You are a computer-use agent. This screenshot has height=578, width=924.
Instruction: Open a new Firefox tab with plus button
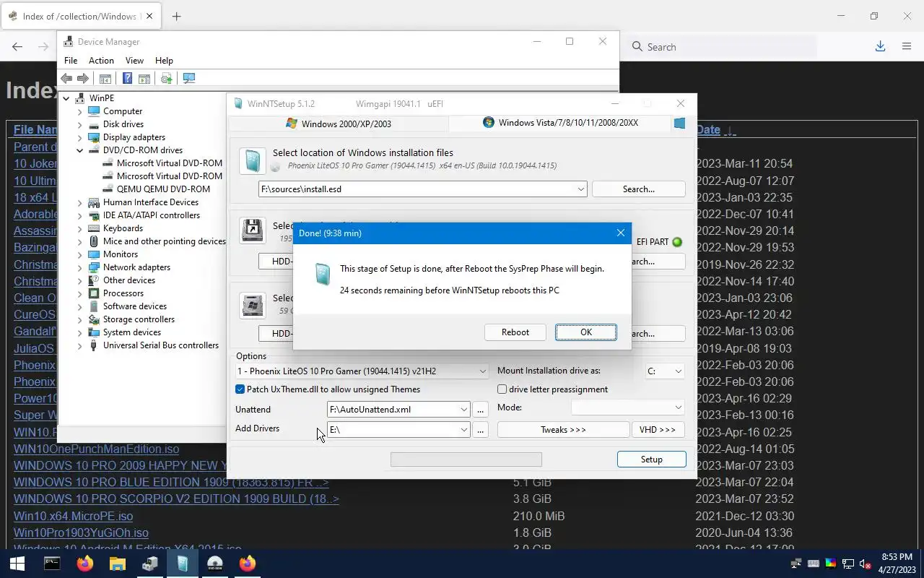pyautogui.click(x=176, y=16)
